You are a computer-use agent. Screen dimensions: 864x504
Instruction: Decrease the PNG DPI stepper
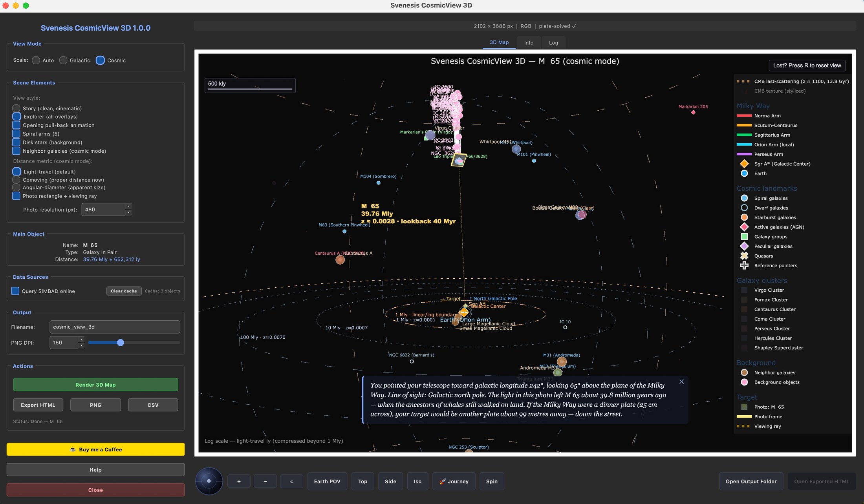point(81,346)
